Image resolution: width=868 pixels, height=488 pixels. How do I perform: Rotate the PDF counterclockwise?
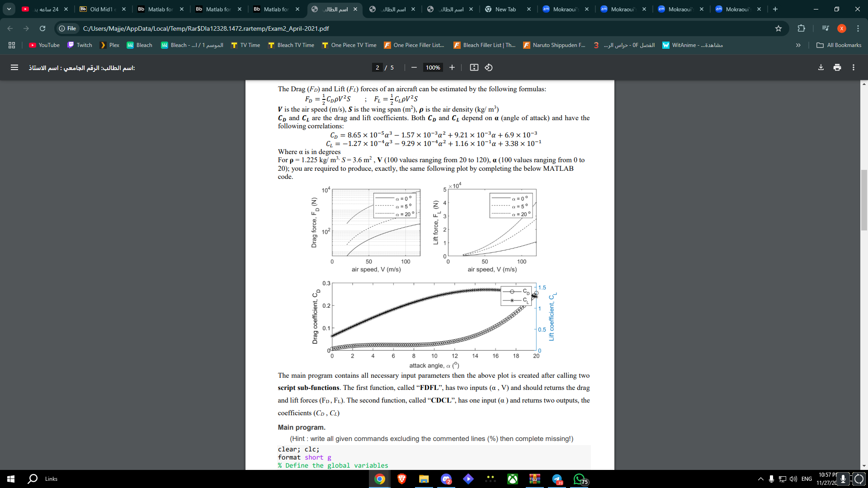point(488,67)
